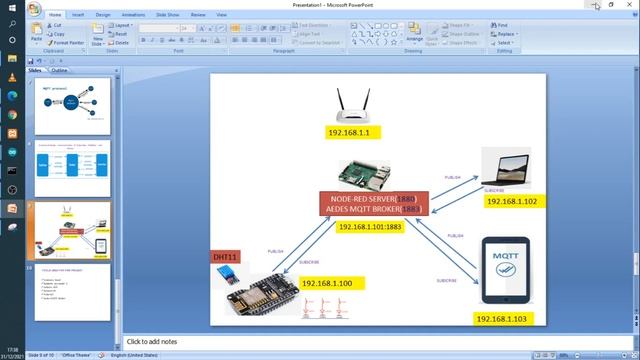Click the zoom slider in status bar
This screenshot has height=360, width=640.
coord(600,356)
